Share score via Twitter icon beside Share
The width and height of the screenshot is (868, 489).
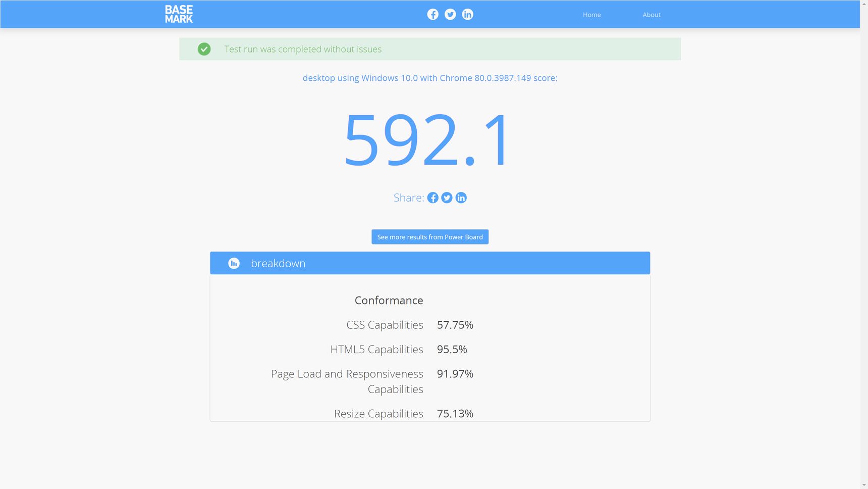[x=447, y=198]
